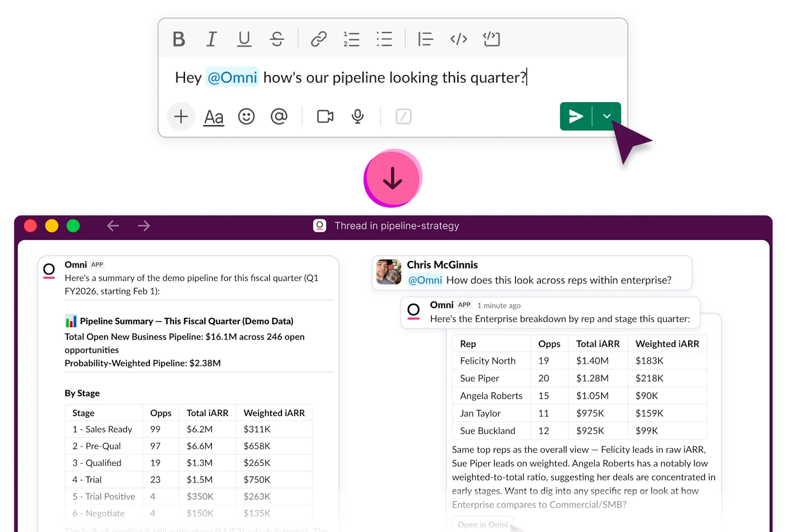The width and height of the screenshot is (786, 532).
Task: Click the 2 - Pre-Qual stage row
Action: (x=189, y=446)
